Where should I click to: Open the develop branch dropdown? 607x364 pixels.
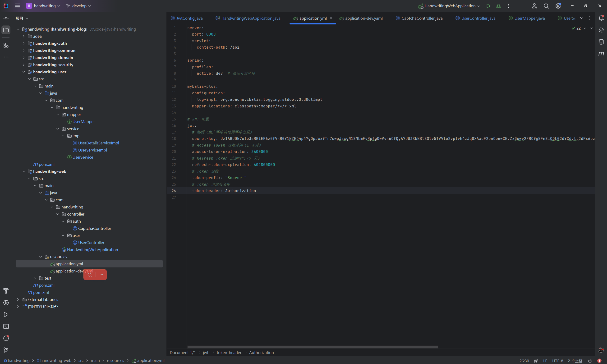(78, 6)
